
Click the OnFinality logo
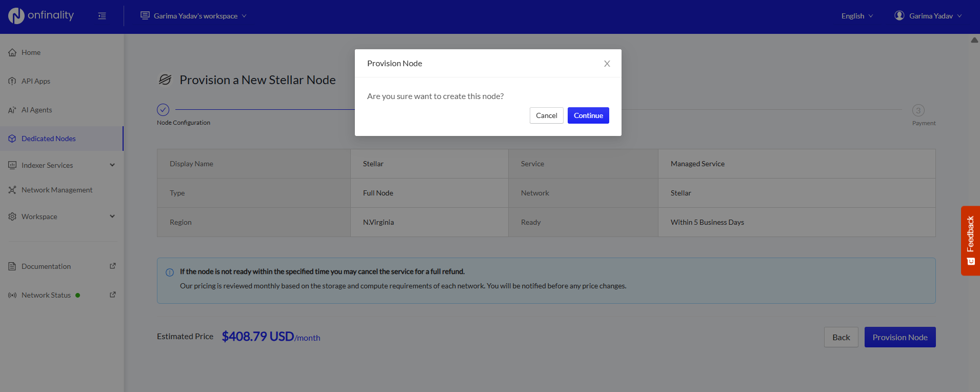(41, 16)
